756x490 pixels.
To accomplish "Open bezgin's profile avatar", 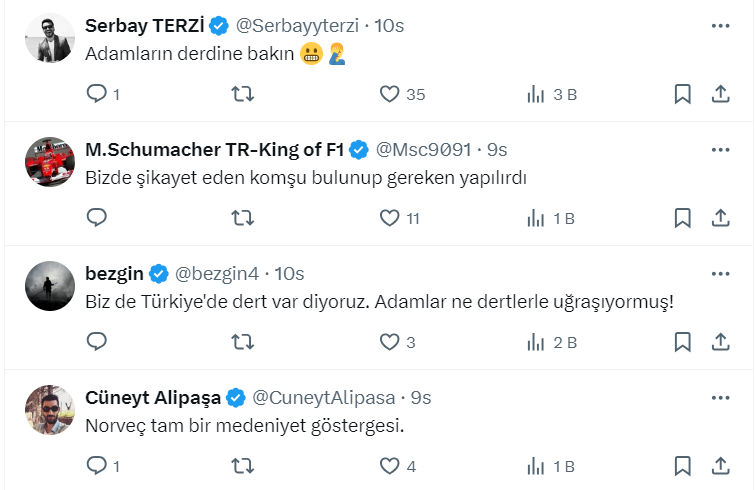I will [x=50, y=287].
